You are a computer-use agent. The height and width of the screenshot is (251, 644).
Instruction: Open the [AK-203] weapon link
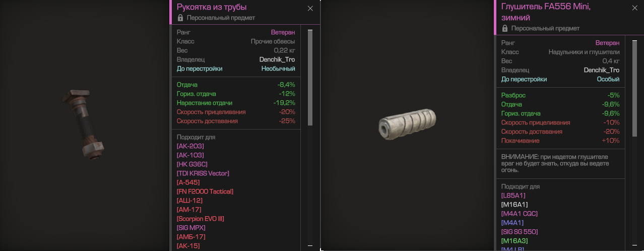pos(190,146)
